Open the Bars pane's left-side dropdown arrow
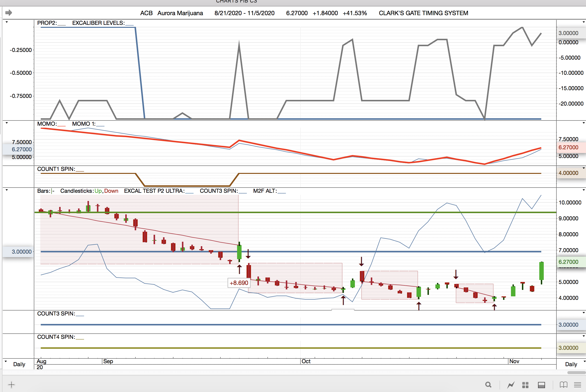 (7, 190)
